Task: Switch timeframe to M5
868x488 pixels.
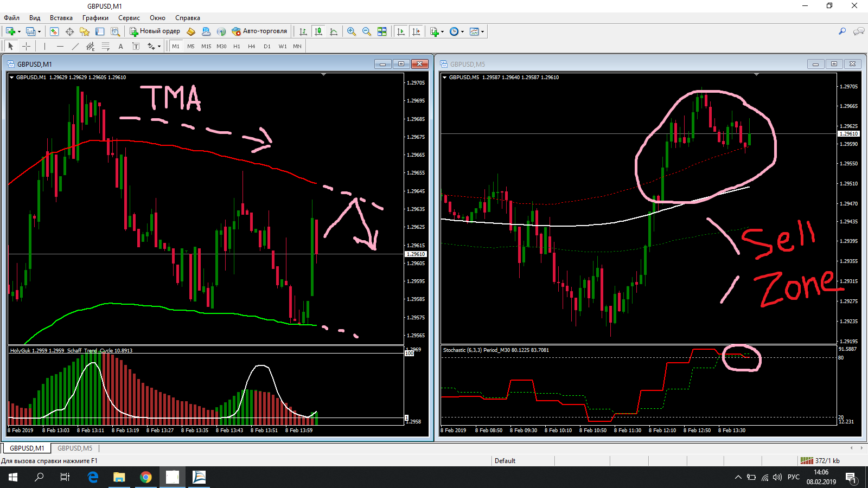Action: click(x=191, y=46)
